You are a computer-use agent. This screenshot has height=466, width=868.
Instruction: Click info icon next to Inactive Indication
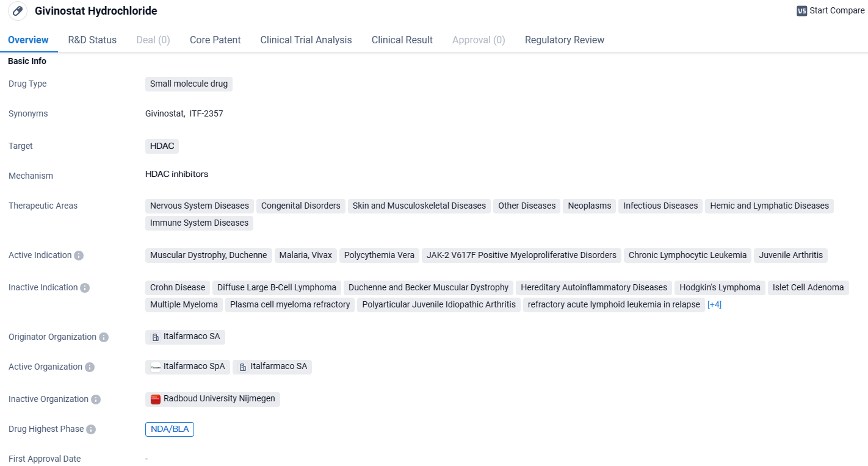pos(85,288)
